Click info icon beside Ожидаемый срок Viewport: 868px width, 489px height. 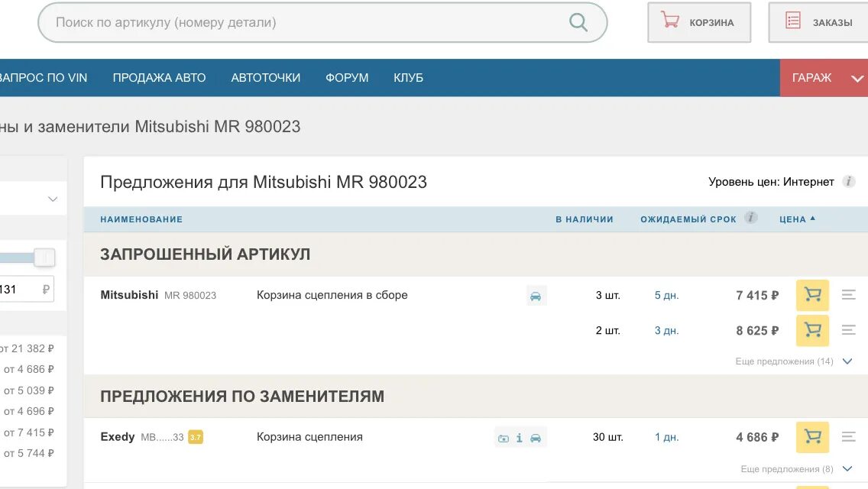point(750,218)
